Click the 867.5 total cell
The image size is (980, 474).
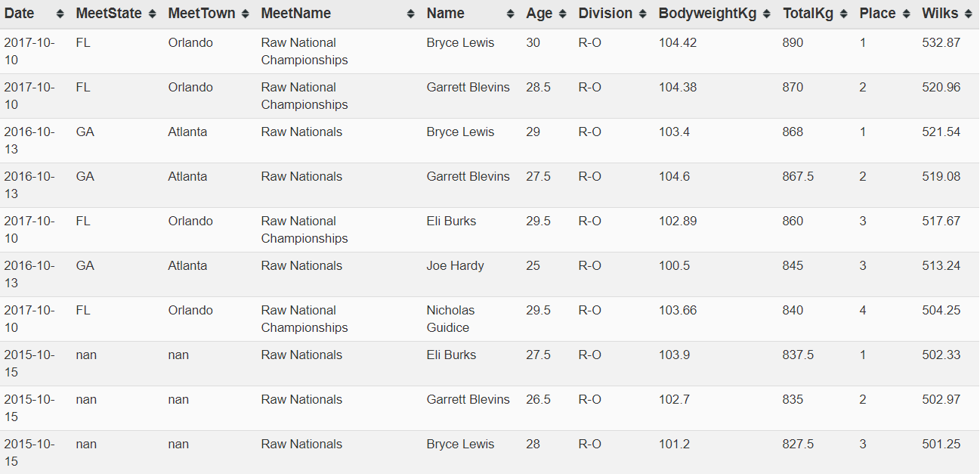coord(798,177)
